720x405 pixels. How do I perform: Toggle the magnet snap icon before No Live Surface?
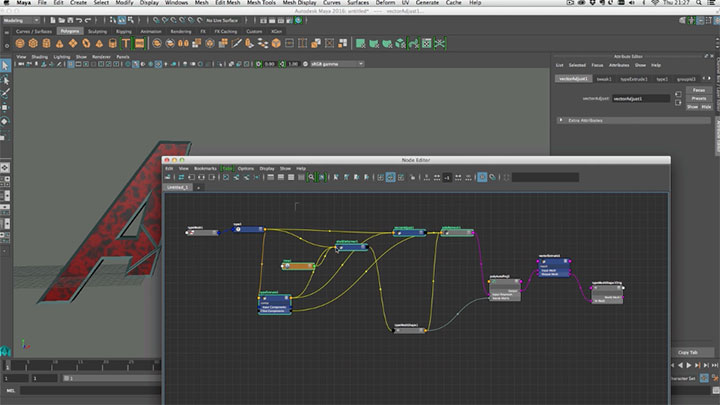(x=200, y=20)
